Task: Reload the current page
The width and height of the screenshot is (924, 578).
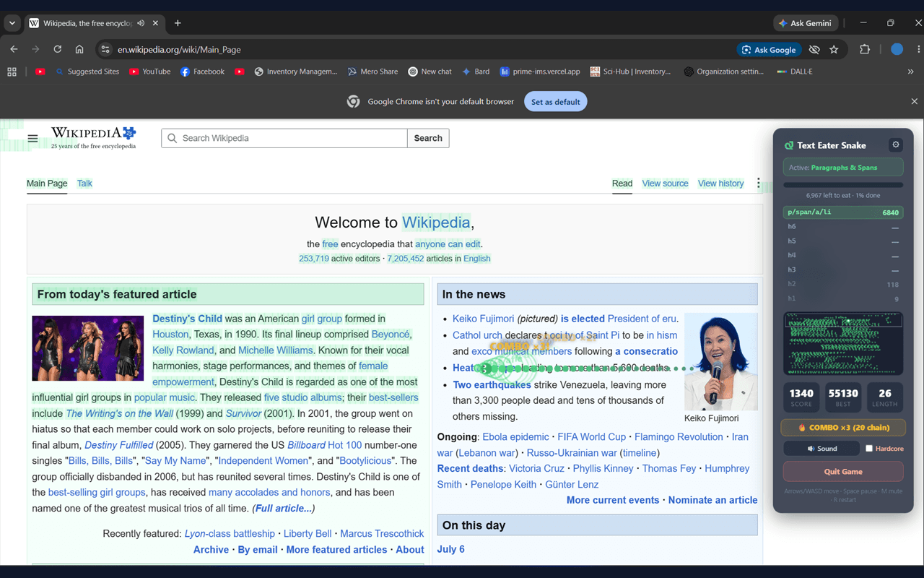Action: point(57,49)
